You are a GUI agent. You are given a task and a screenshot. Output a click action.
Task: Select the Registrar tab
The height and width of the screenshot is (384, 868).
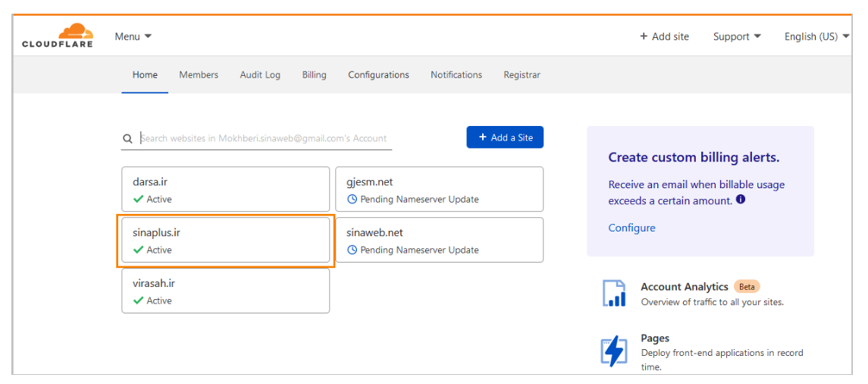tap(522, 75)
